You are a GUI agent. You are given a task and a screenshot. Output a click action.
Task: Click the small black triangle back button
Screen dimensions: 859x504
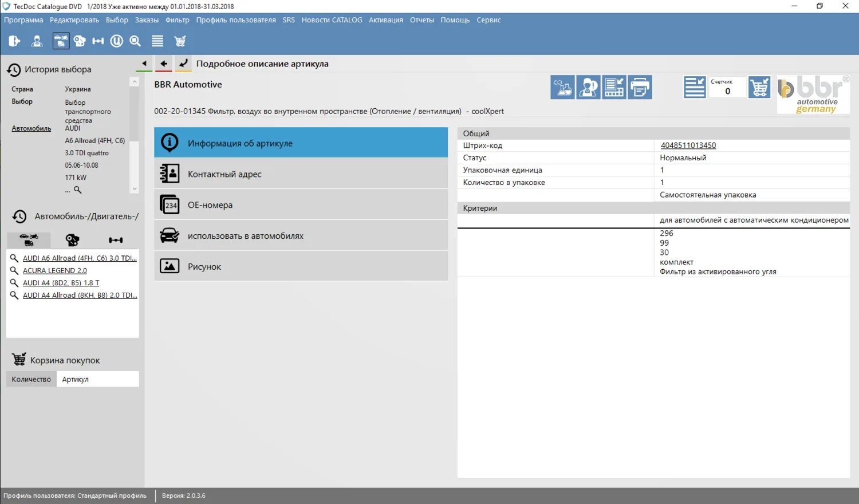[144, 64]
